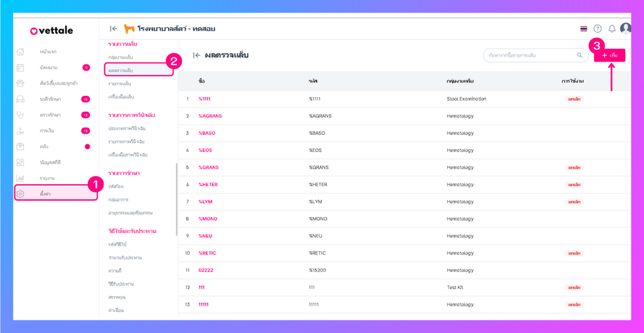Click the reports bar chart icon
644x333 pixels.
[20, 178]
